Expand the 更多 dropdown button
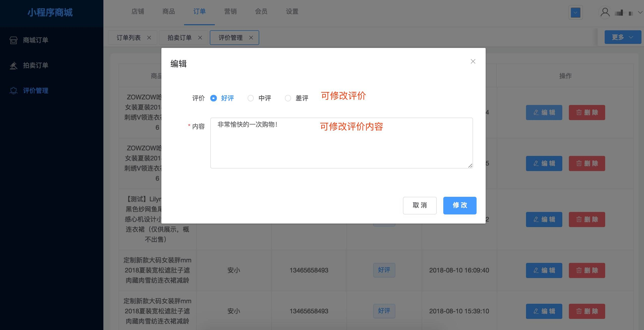This screenshot has height=330, width=644. (x=623, y=37)
